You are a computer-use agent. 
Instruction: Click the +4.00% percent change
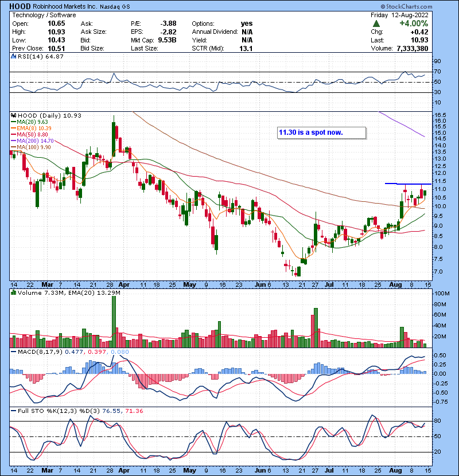coord(414,24)
